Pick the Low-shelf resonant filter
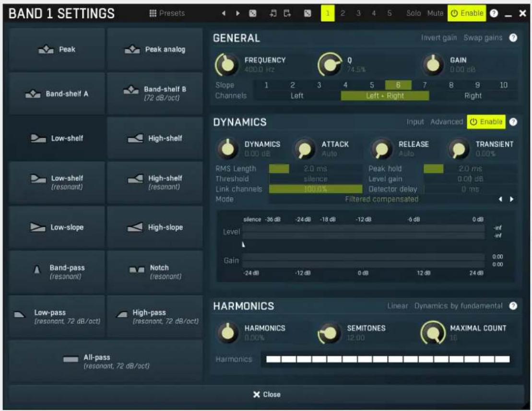The image size is (532, 411). pos(57,183)
